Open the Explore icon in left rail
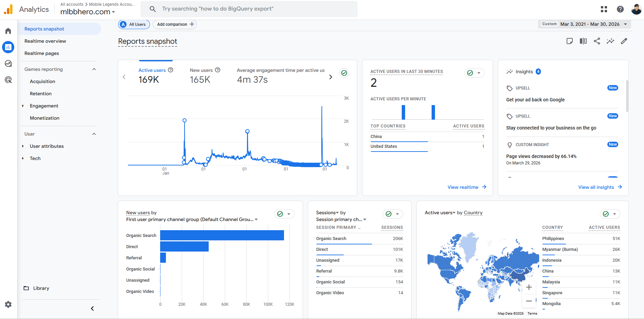The width and height of the screenshot is (644, 319). click(8, 63)
